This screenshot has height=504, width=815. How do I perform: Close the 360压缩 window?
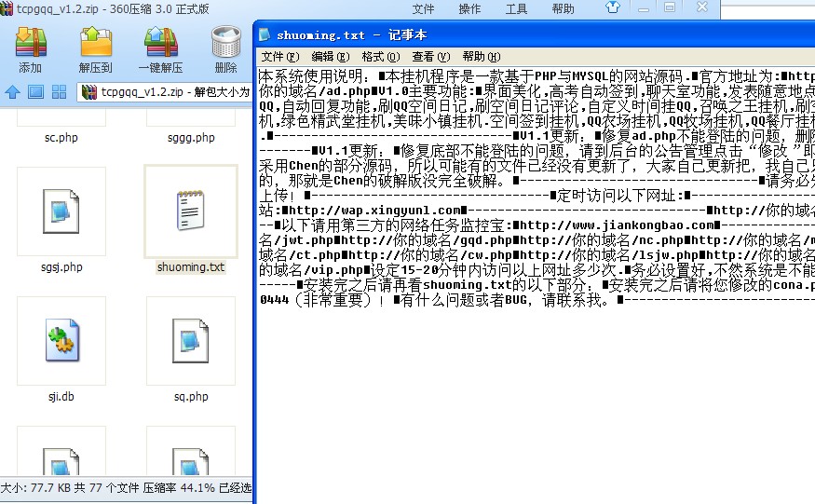pos(702,7)
